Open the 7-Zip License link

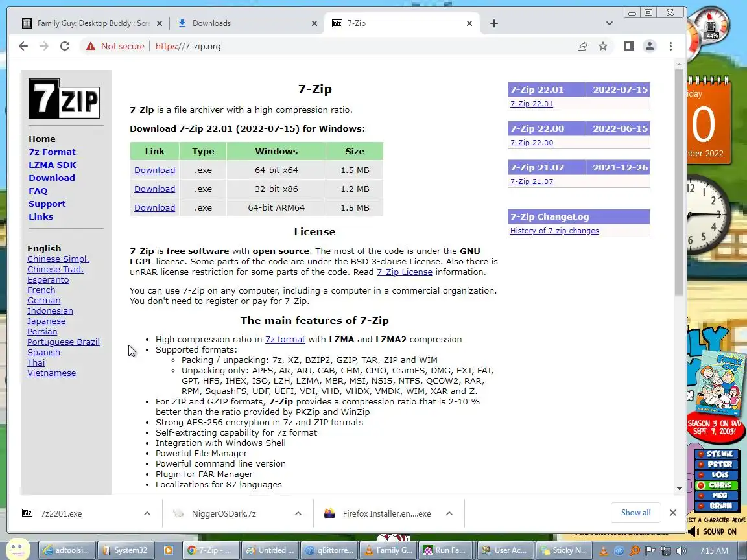(x=405, y=272)
